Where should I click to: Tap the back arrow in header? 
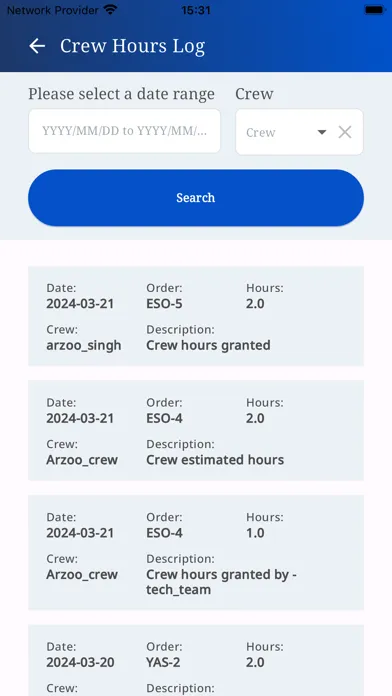click(x=37, y=46)
